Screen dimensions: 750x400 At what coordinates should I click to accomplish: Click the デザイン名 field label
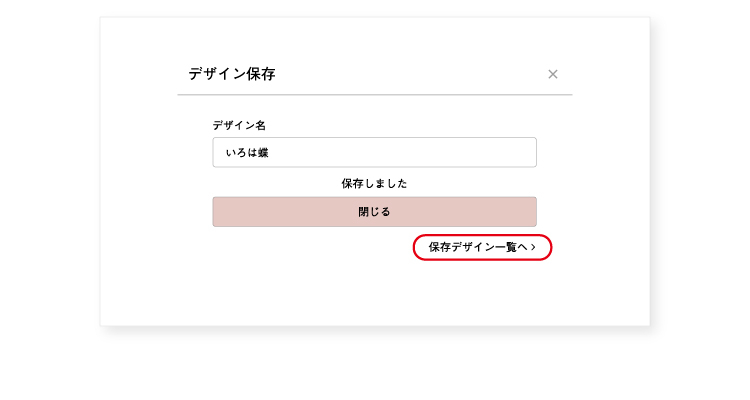[239, 125]
